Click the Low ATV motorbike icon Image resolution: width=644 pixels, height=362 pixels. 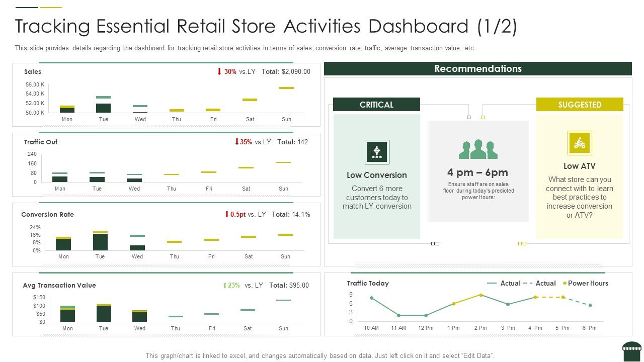[580, 143]
